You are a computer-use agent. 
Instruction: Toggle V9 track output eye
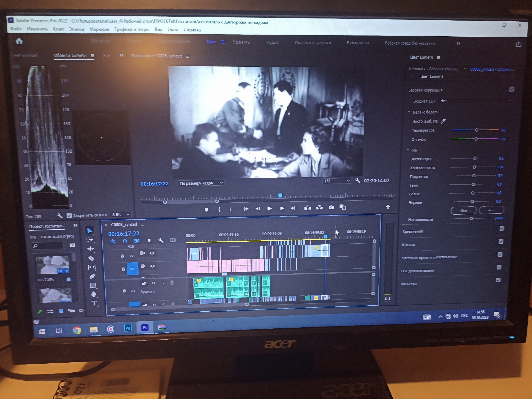(x=152, y=253)
